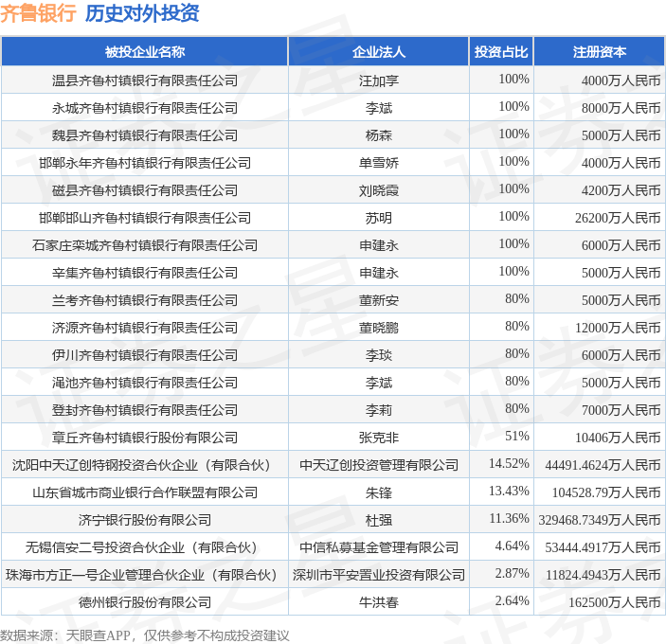Select 磁县齐鲁村镇银行有限责任公司 cell
This screenshot has width=666, height=644.
tap(144, 190)
